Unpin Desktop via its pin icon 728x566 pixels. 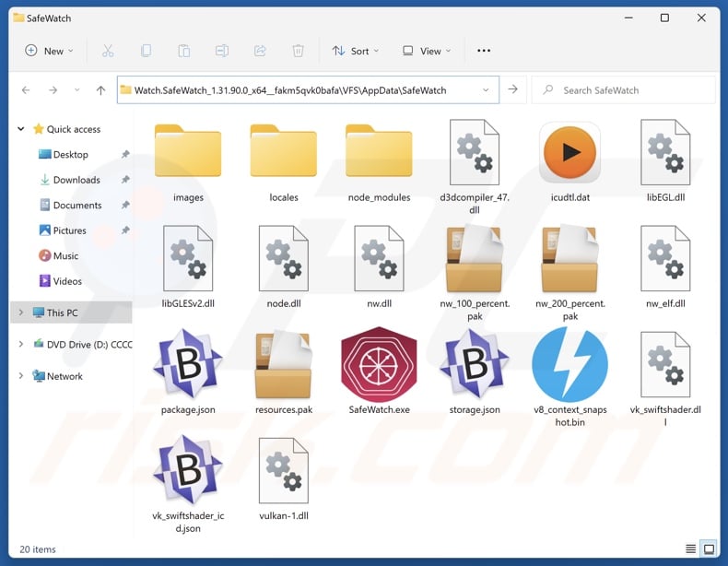click(125, 154)
